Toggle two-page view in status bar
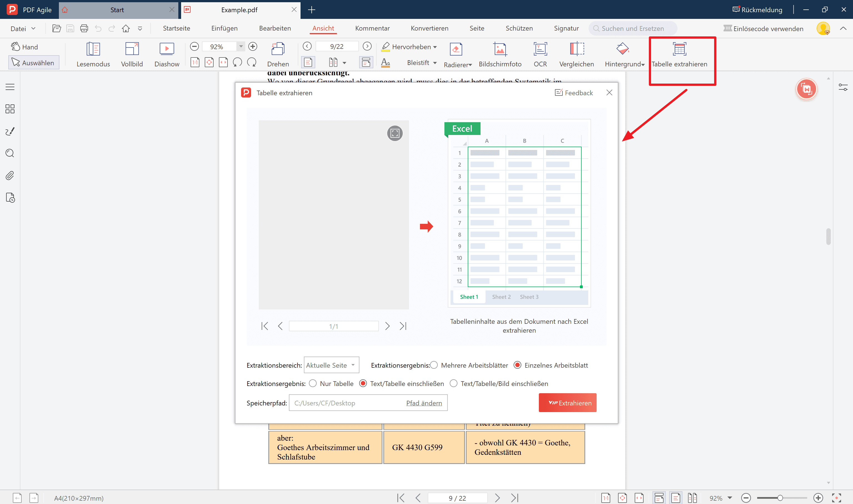The height and width of the screenshot is (504, 853). [x=692, y=498]
